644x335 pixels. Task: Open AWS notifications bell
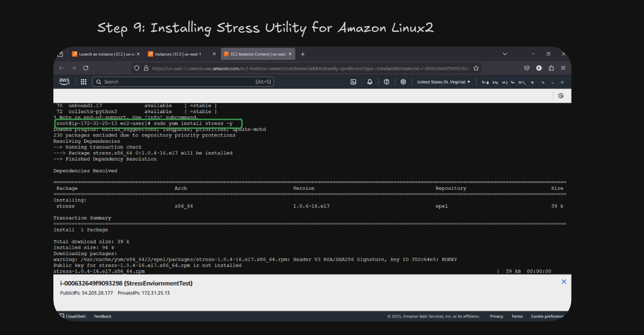coord(370,82)
